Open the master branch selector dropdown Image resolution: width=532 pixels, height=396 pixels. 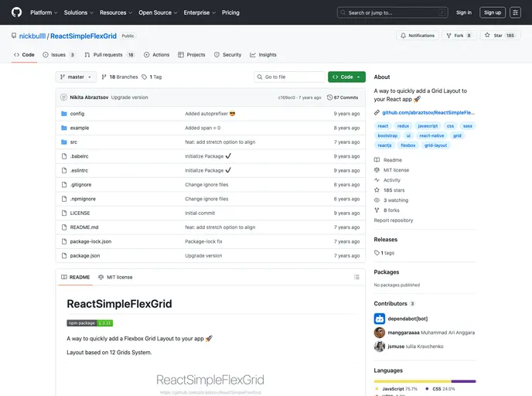coord(76,77)
